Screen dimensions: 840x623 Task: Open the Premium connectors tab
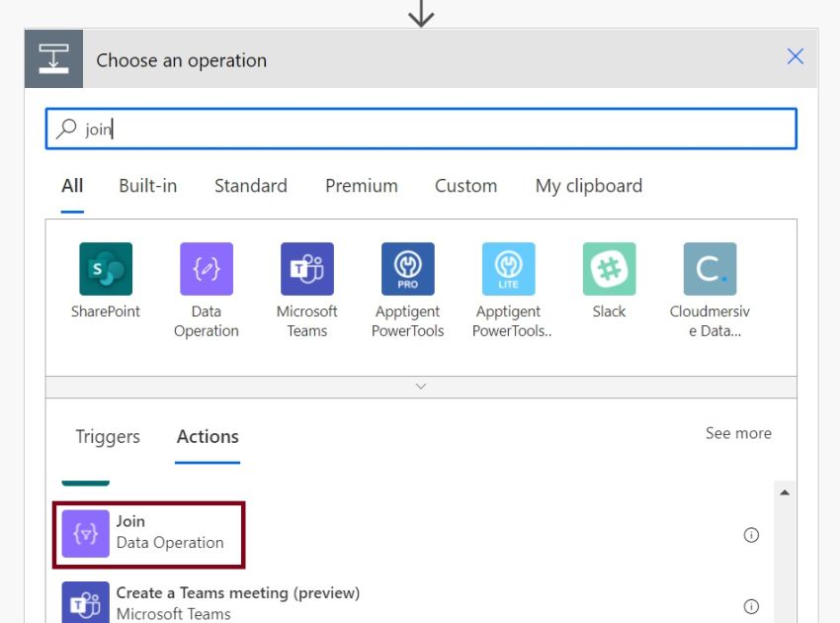click(361, 185)
